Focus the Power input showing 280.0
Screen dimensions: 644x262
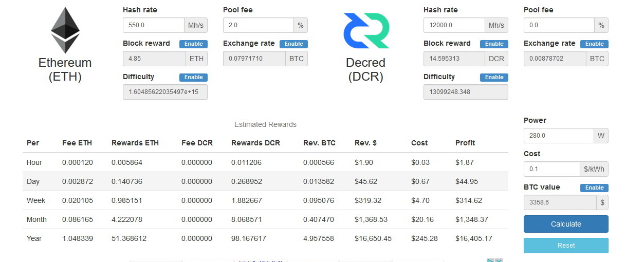tap(559, 136)
